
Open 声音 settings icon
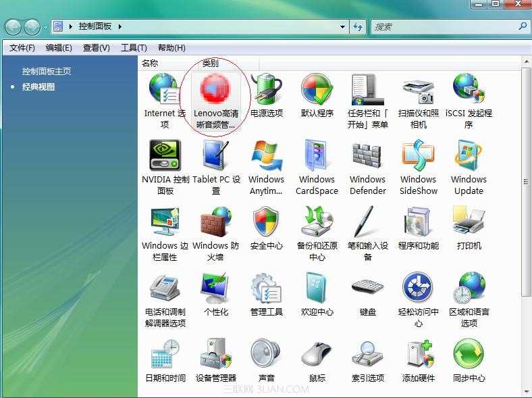click(x=267, y=354)
